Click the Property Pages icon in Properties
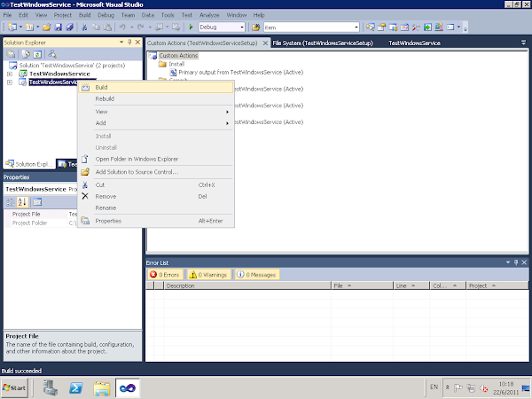Viewport: 532px width, 399px height. (37, 202)
